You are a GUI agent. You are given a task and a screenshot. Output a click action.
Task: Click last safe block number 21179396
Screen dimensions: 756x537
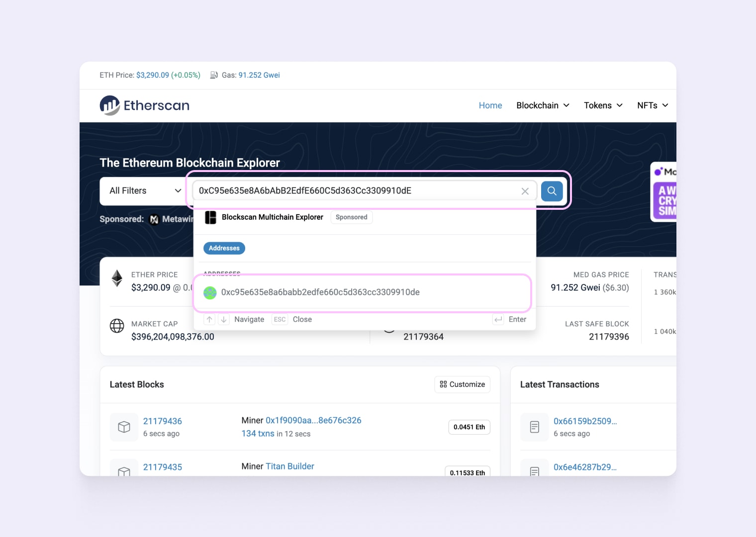tap(609, 337)
